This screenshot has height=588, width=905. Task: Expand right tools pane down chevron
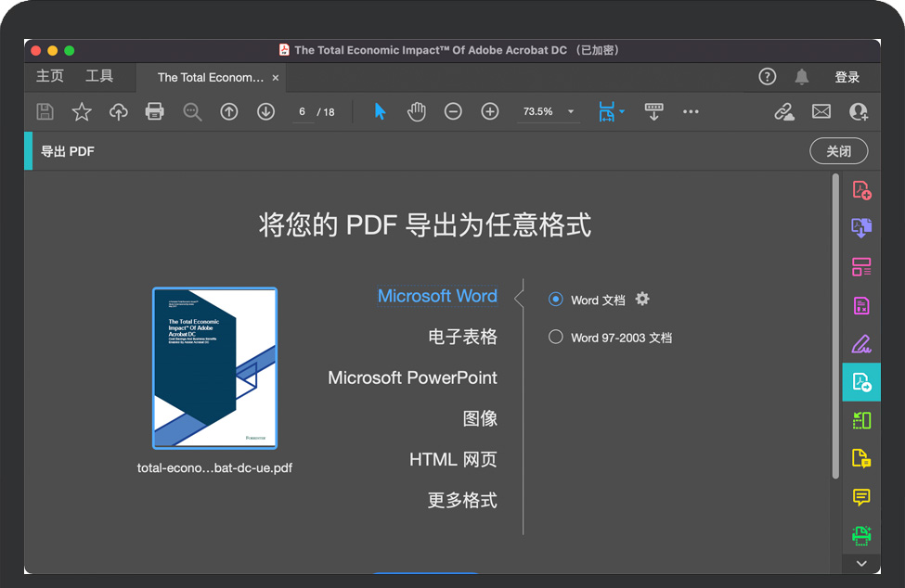(x=861, y=563)
